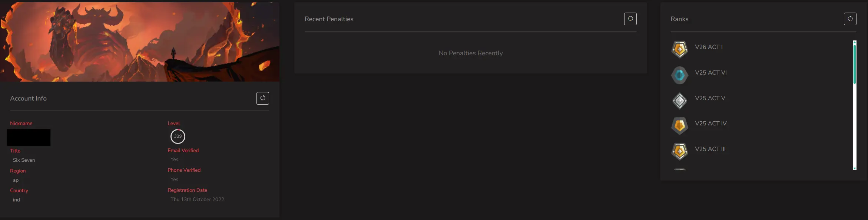Refresh the Ranks panel
868x220 pixels.
coord(850,19)
